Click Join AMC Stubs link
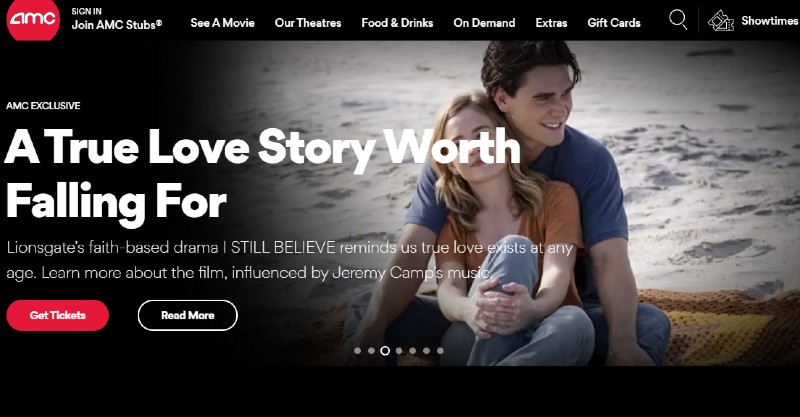Image resolution: width=800 pixels, height=417 pixels. coord(117,24)
